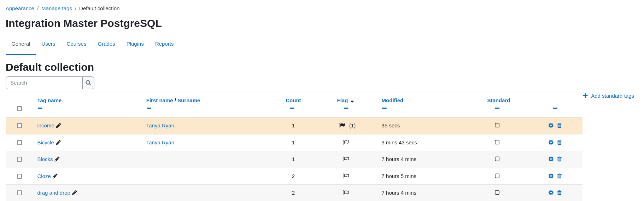Select the Cloze row checkbox

(19, 176)
